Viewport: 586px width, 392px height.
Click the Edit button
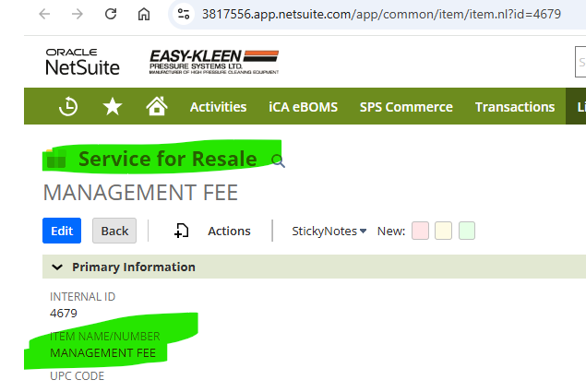click(62, 231)
